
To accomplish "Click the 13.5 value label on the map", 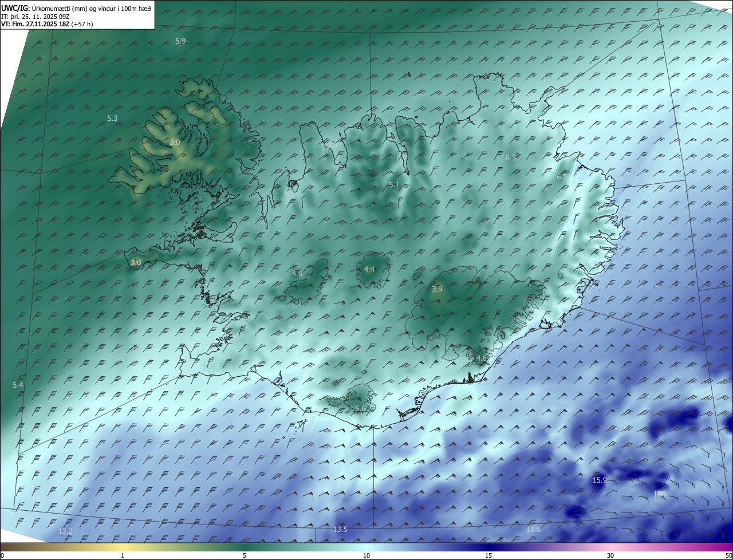I will click(340, 530).
